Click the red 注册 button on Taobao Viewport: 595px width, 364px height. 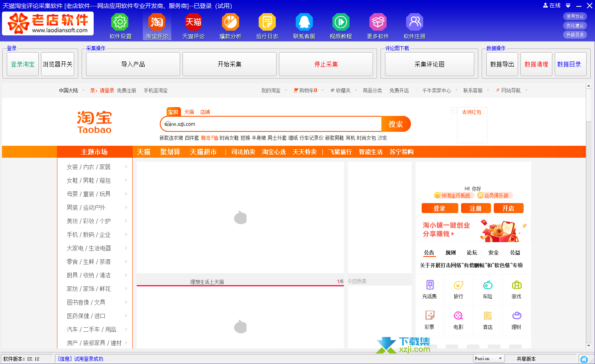[x=476, y=208]
